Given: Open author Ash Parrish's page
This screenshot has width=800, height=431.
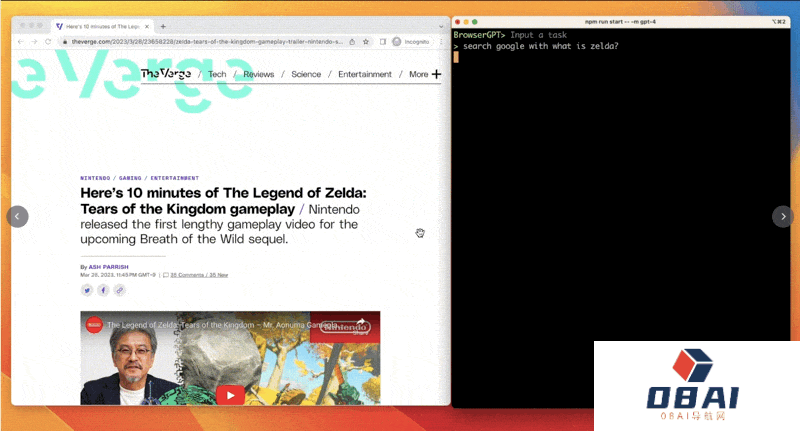Looking at the screenshot, I should point(109,267).
